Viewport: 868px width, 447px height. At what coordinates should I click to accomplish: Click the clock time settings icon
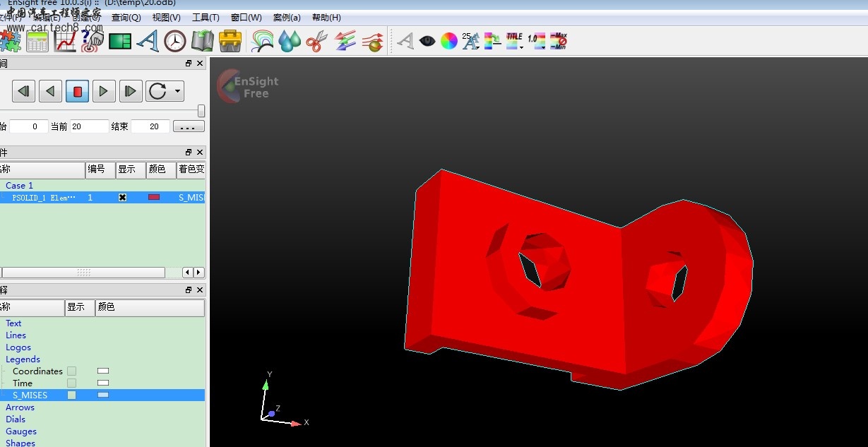174,42
